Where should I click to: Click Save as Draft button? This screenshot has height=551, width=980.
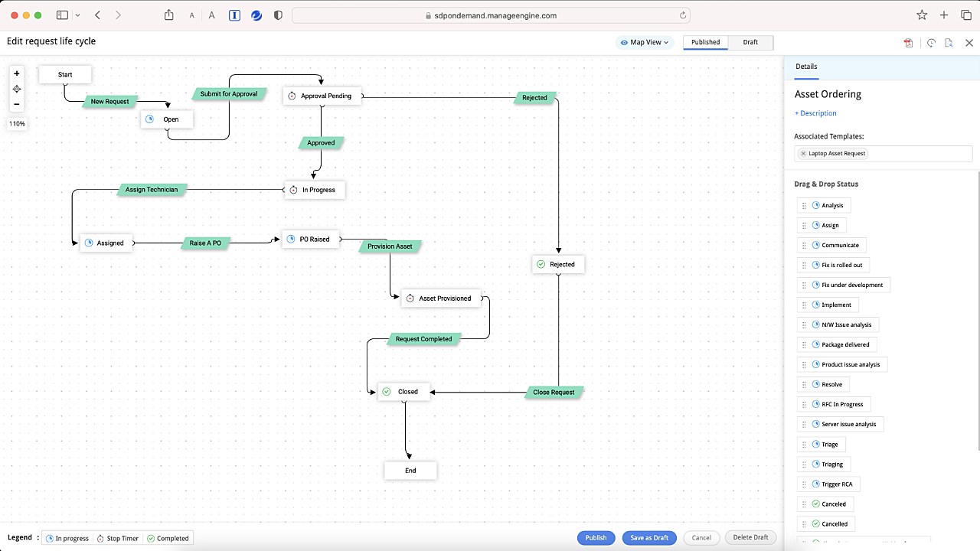(649, 538)
